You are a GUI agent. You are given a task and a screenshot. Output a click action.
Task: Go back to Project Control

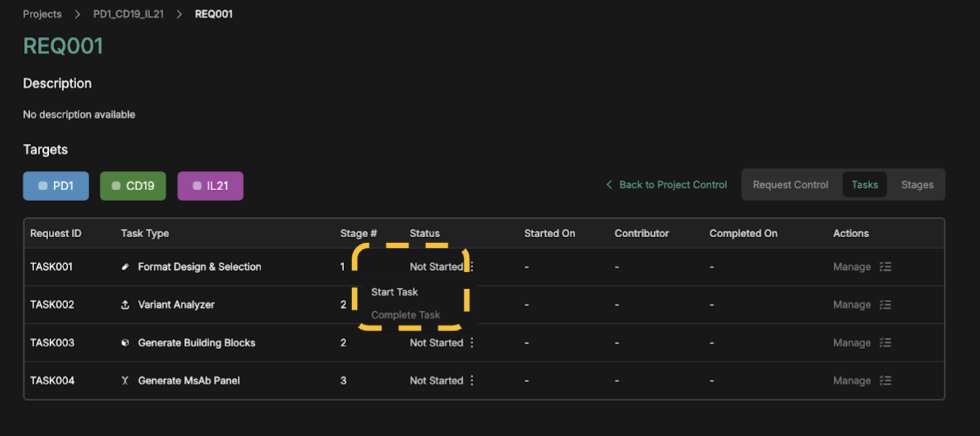tap(666, 185)
